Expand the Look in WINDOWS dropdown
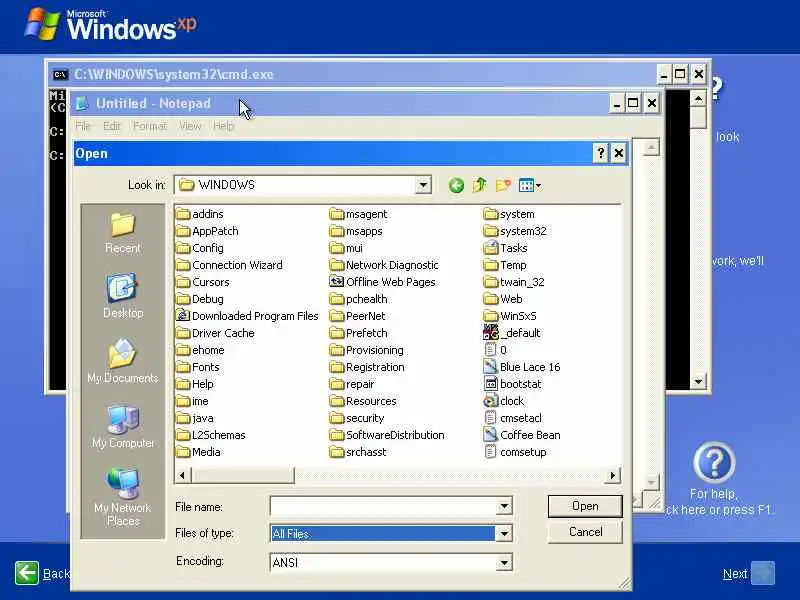The image size is (800, 600). click(x=423, y=185)
